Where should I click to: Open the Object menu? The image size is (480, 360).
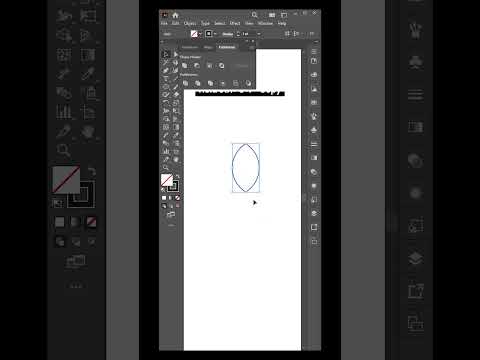[190, 23]
